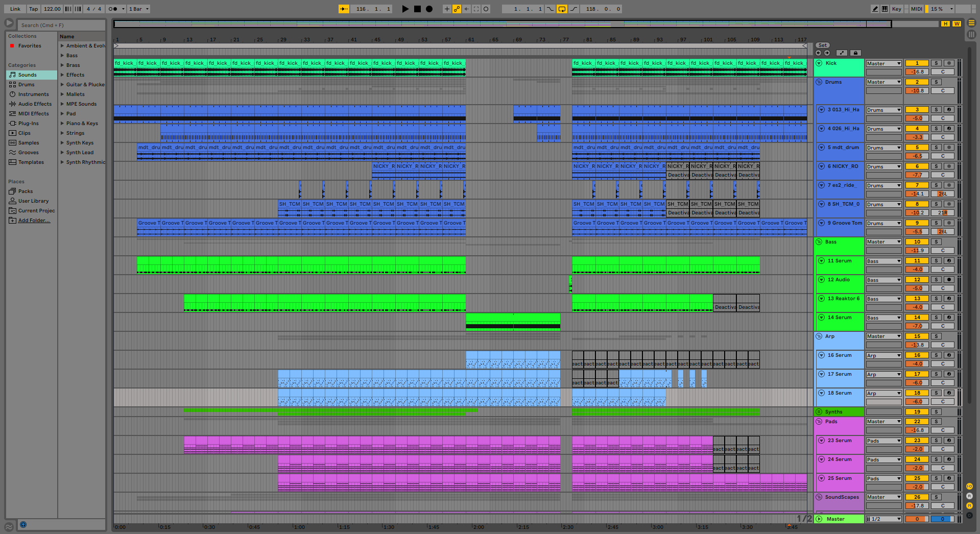Unfold the 16 Serum track
The height and width of the screenshot is (534, 980).
click(x=822, y=355)
